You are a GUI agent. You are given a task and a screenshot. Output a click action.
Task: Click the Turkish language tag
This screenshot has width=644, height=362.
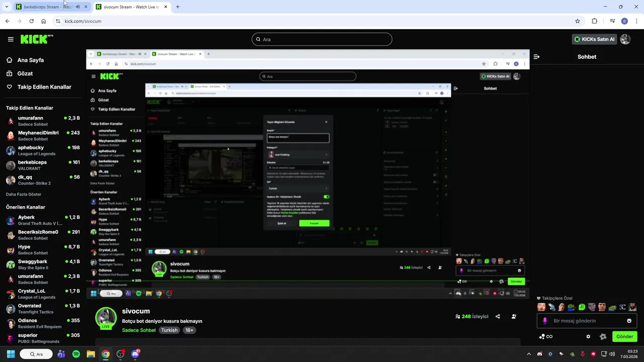pyautogui.click(x=170, y=330)
